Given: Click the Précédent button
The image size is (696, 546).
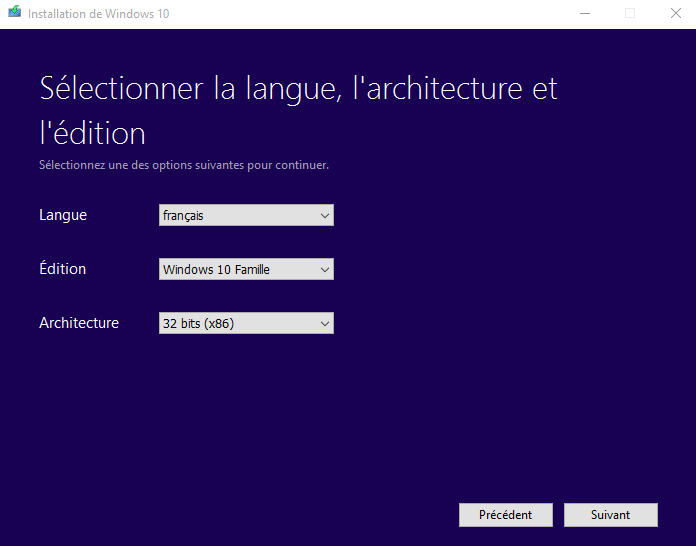Looking at the screenshot, I should [x=506, y=515].
